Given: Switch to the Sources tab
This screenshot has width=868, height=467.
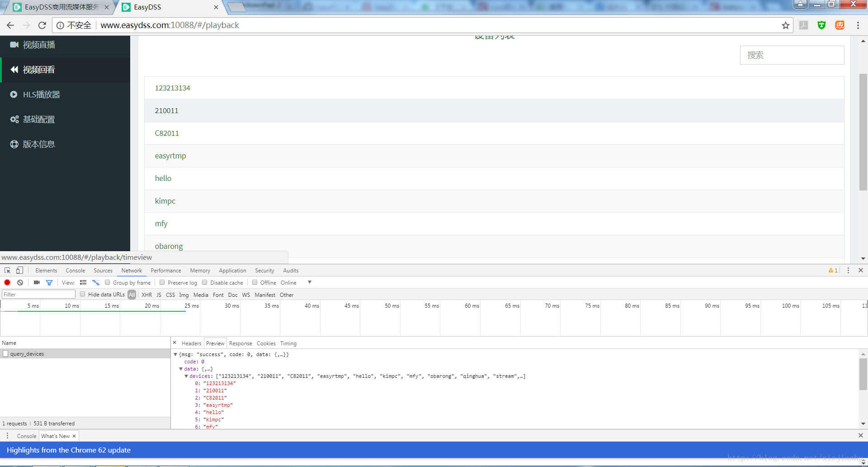Looking at the screenshot, I should 103,271.
